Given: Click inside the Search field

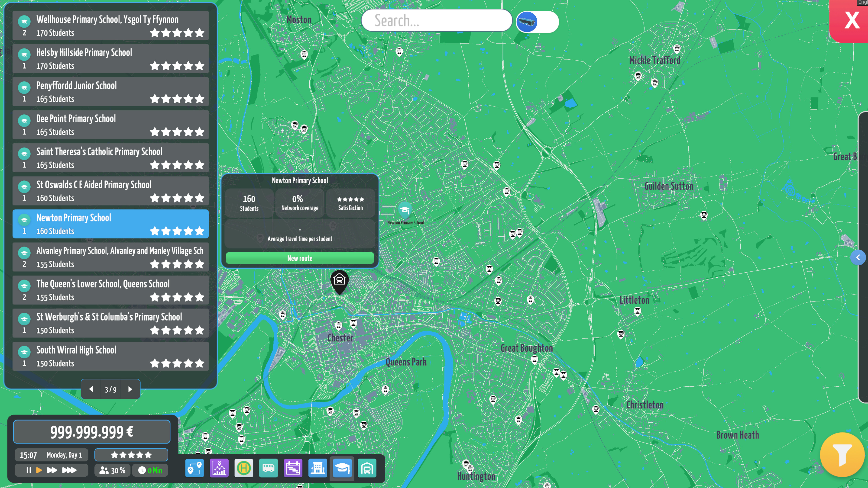Looking at the screenshot, I should point(437,21).
